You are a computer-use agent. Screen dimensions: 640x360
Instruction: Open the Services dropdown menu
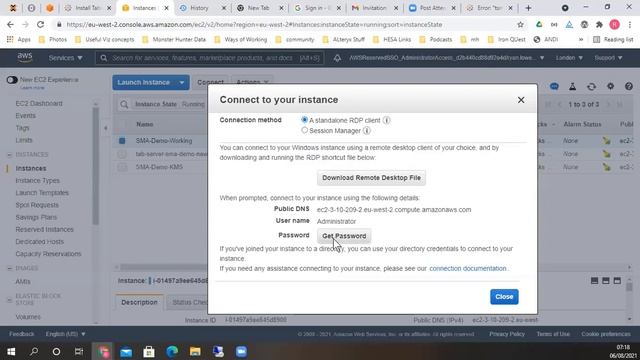pyautogui.click(x=65, y=58)
